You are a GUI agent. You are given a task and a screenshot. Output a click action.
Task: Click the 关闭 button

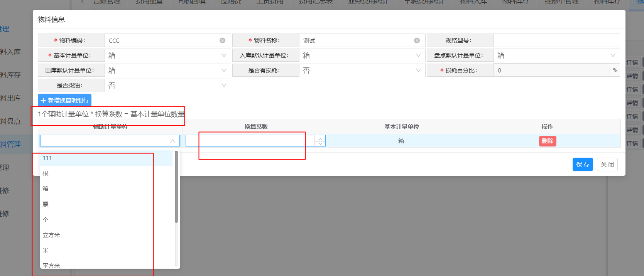[x=607, y=165]
